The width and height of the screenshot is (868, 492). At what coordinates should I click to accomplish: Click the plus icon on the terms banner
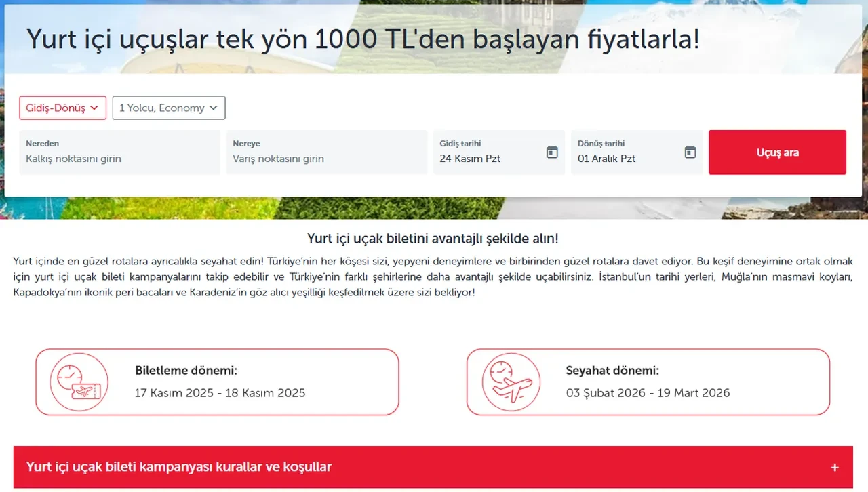(x=835, y=467)
